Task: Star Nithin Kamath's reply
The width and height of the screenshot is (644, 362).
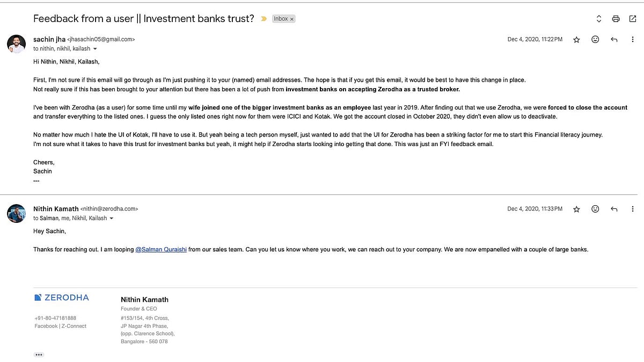Action: [576, 209]
